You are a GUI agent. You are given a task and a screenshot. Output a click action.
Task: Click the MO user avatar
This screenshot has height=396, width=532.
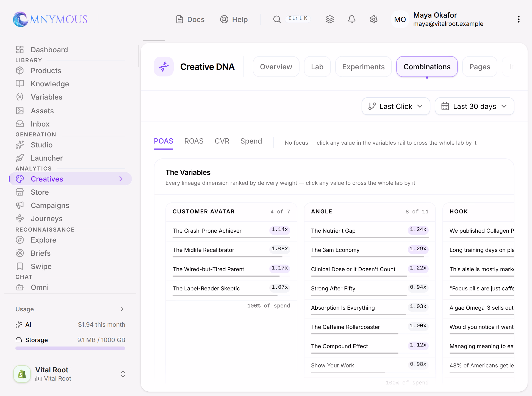[x=400, y=19]
